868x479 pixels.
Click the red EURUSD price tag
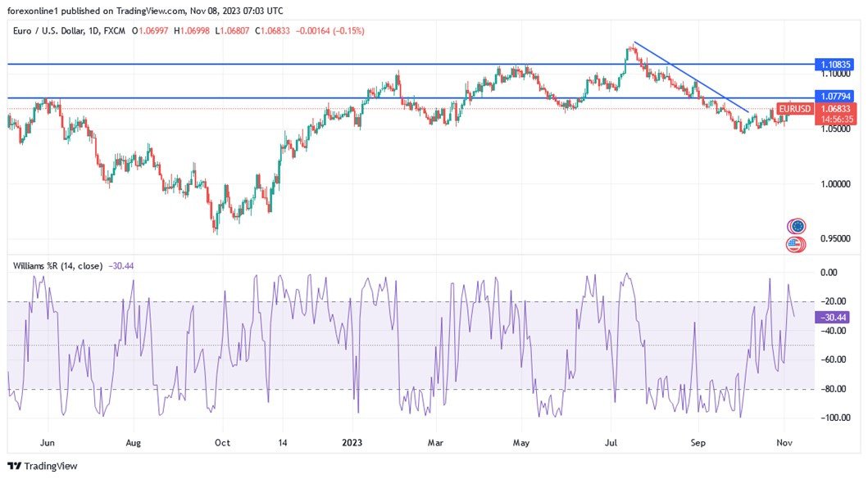tap(835, 109)
